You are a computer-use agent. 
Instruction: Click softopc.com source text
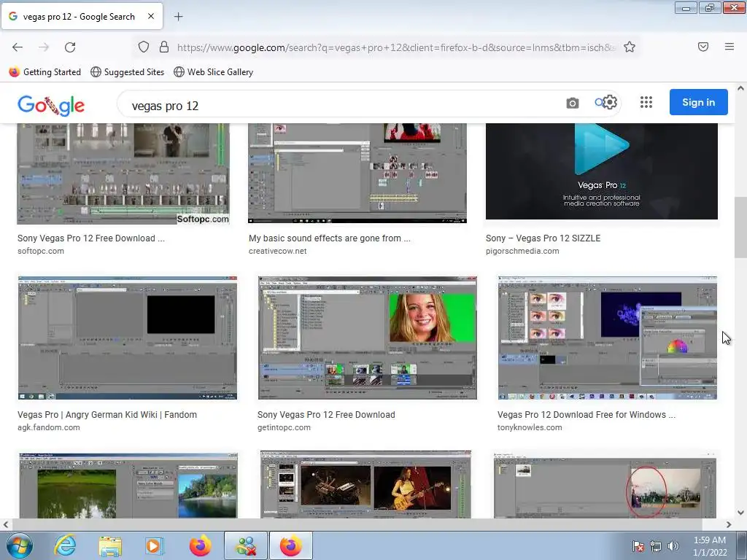point(41,251)
